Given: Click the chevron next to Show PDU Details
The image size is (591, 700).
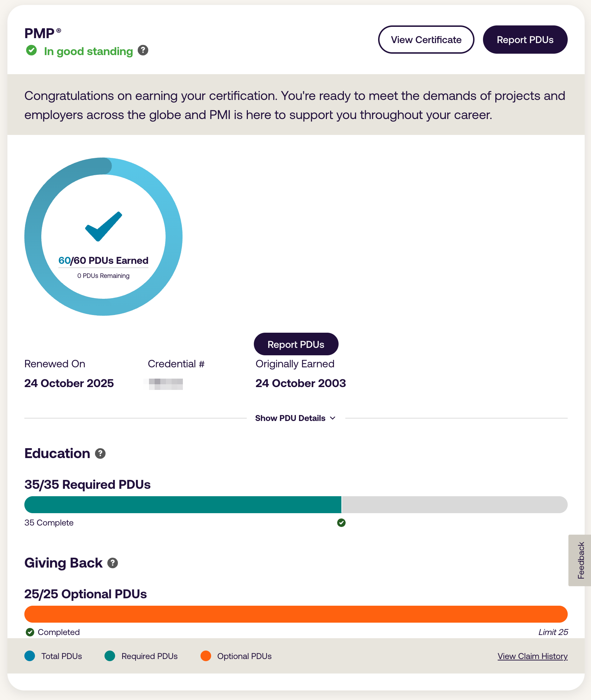Looking at the screenshot, I should [x=333, y=418].
